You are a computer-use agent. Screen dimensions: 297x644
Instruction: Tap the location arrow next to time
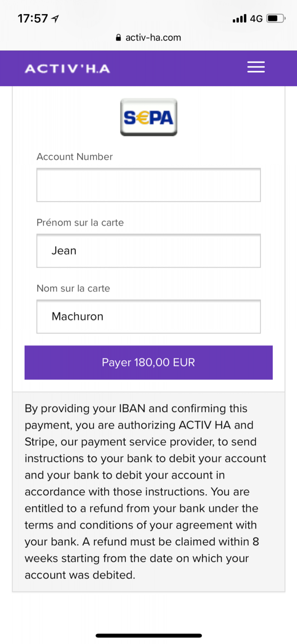(55, 18)
